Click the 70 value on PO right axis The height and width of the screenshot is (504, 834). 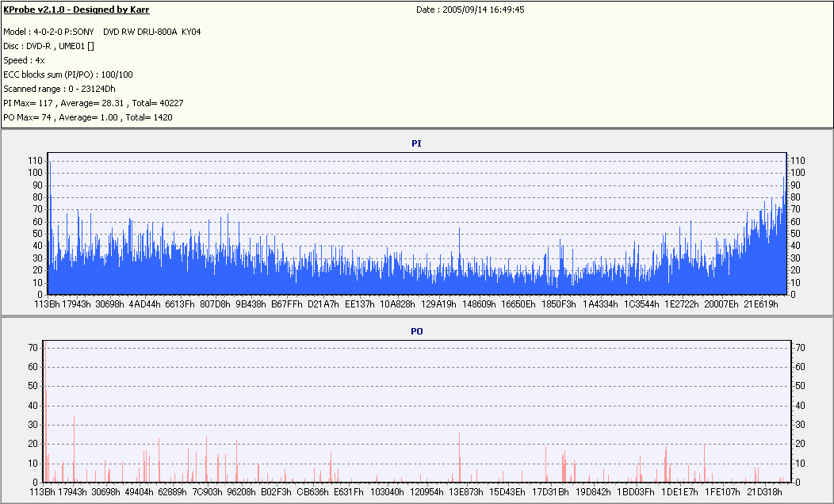coord(800,348)
